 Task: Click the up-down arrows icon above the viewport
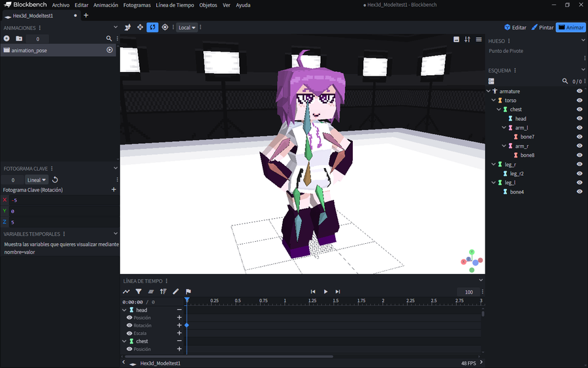pos(467,39)
